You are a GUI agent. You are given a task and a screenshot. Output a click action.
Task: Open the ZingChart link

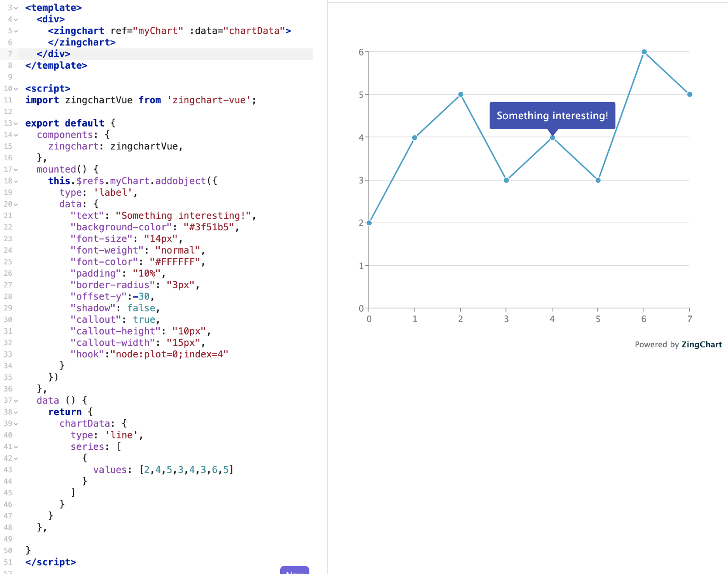(x=701, y=345)
